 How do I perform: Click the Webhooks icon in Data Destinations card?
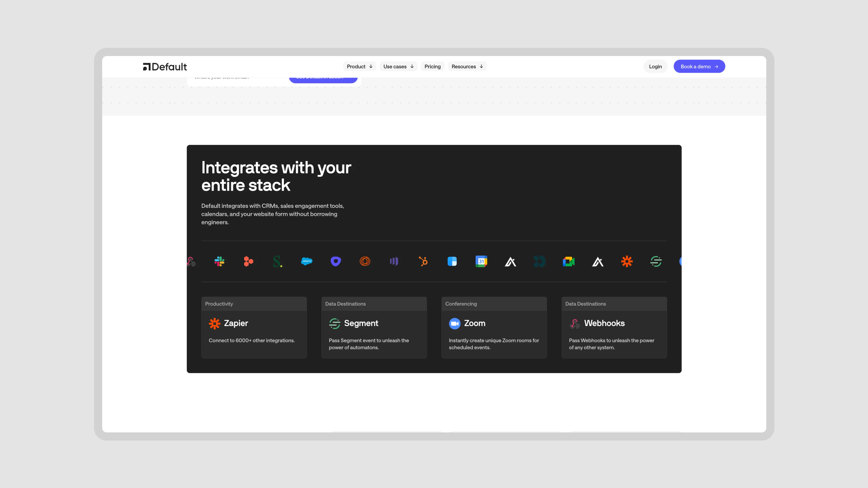tap(575, 323)
